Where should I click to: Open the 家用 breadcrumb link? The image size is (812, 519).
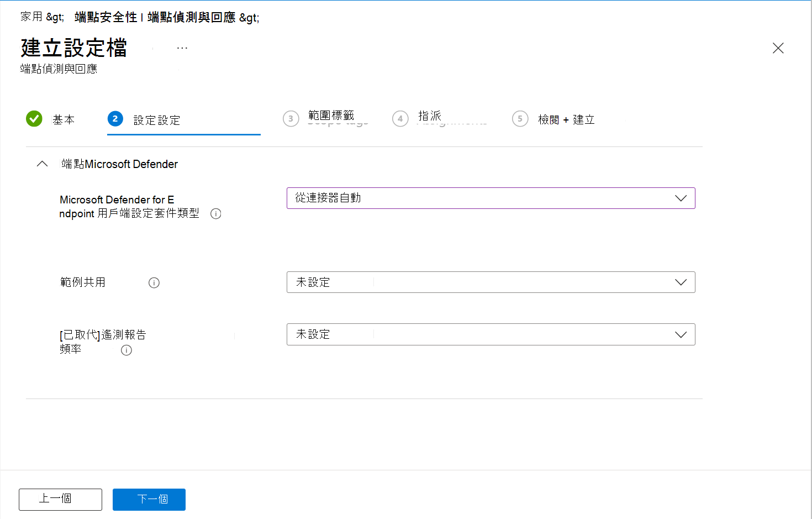pyautogui.click(x=31, y=17)
